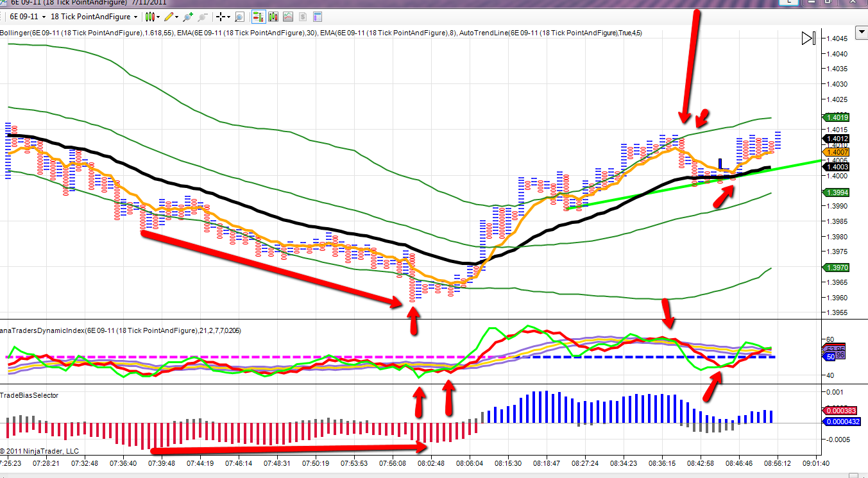The height and width of the screenshot is (478, 868).
Task: Click the greyed zoom out magnifier icon
Action: tap(203, 17)
